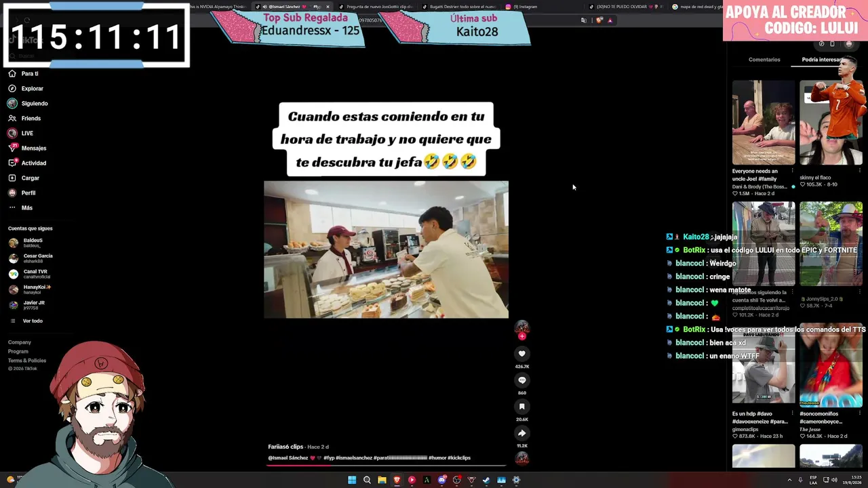This screenshot has height=488, width=868.
Task: Open Discord from the taskbar
Action: point(441,480)
